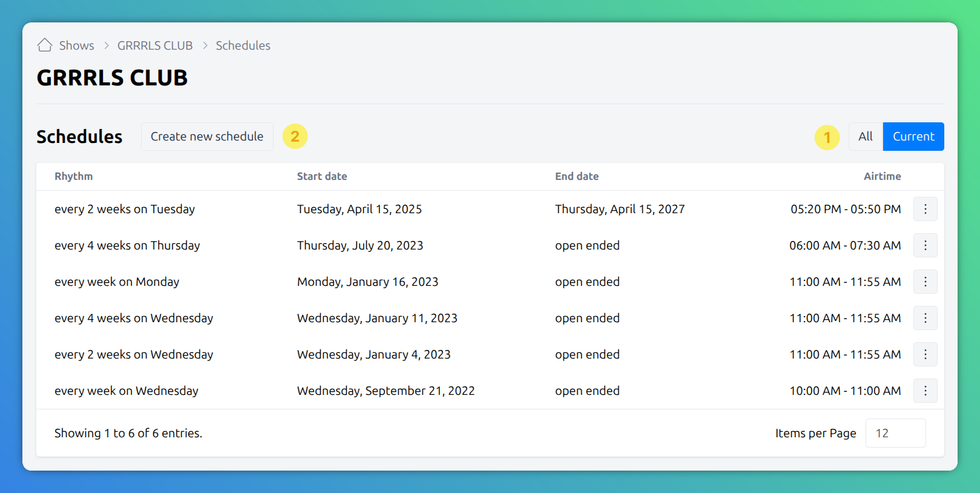Click 'Showing 1 to 6 of 6 entries.' text

pyautogui.click(x=128, y=433)
